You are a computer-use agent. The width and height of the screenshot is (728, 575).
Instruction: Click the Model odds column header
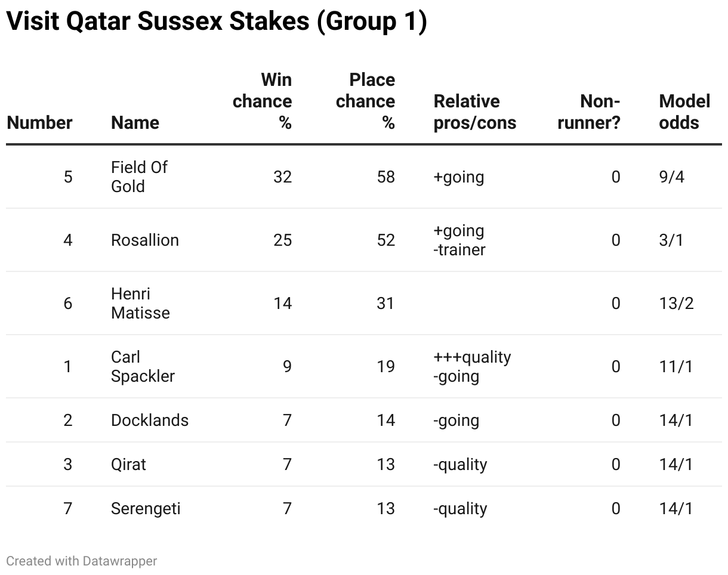click(684, 112)
